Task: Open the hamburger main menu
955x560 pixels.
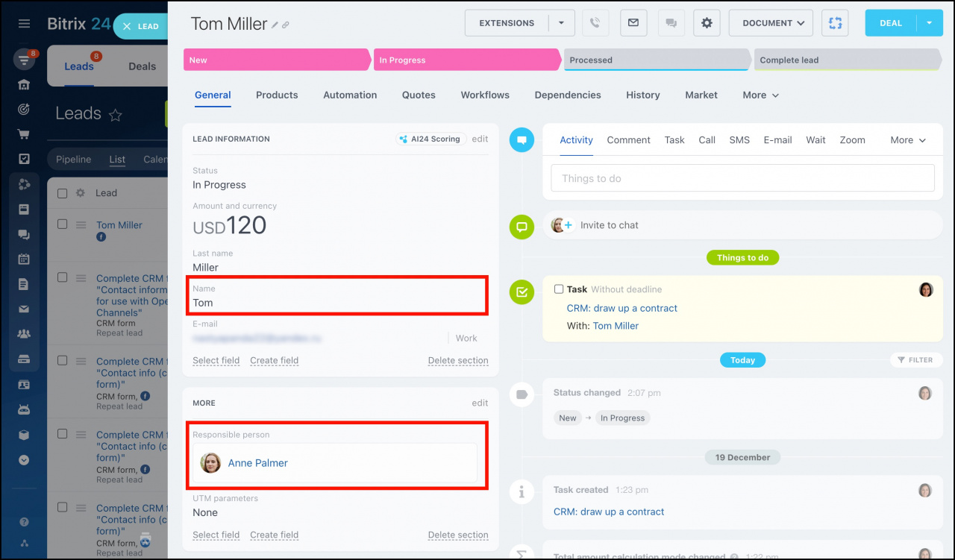Action: pyautogui.click(x=24, y=24)
